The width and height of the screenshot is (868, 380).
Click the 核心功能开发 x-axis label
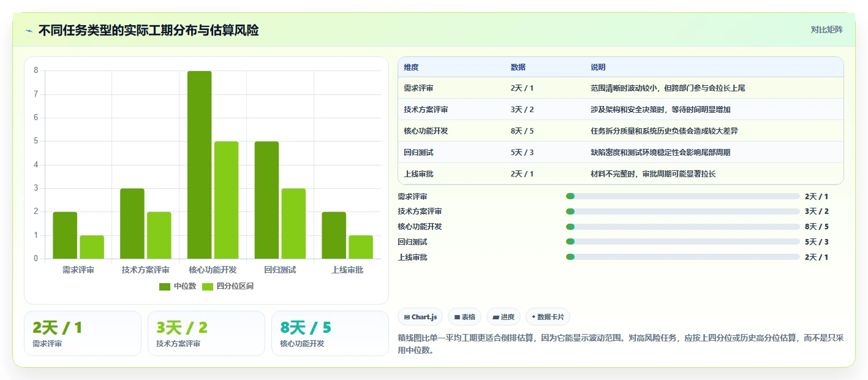tap(213, 270)
